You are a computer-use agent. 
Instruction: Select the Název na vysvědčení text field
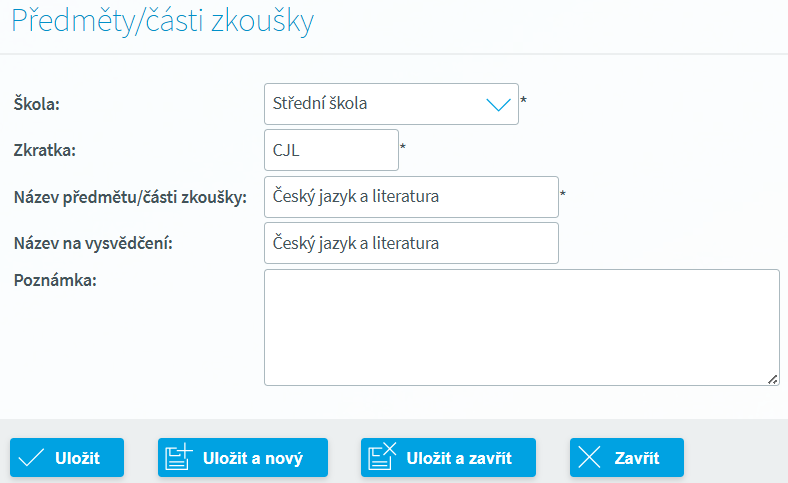[411, 243]
